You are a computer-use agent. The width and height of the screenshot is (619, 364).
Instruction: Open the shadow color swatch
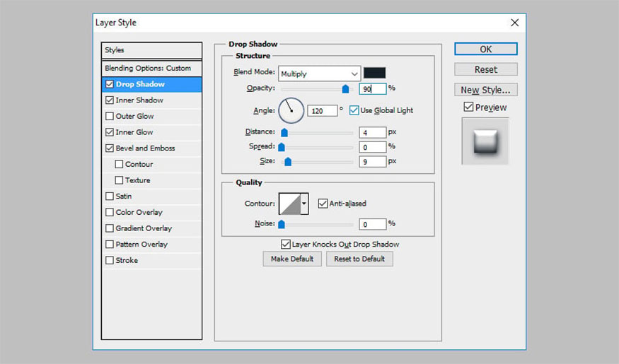coord(374,73)
